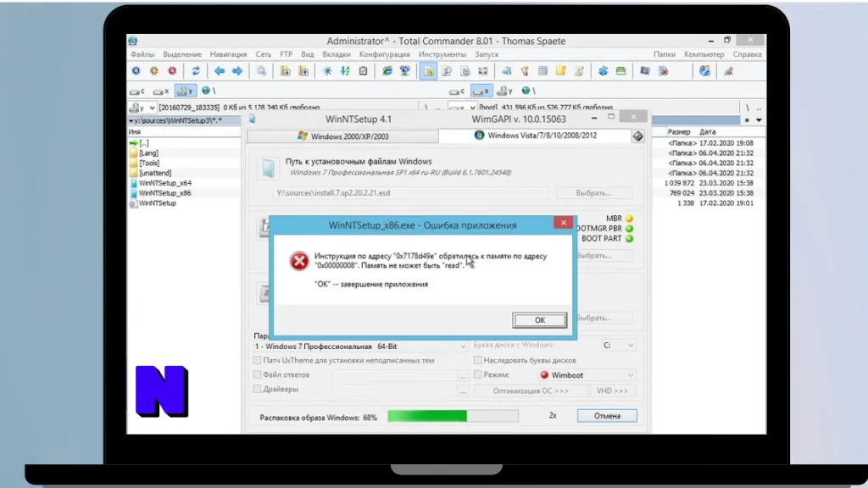
Task: Go back with the left arrow icon
Action: tap(220, 71)
